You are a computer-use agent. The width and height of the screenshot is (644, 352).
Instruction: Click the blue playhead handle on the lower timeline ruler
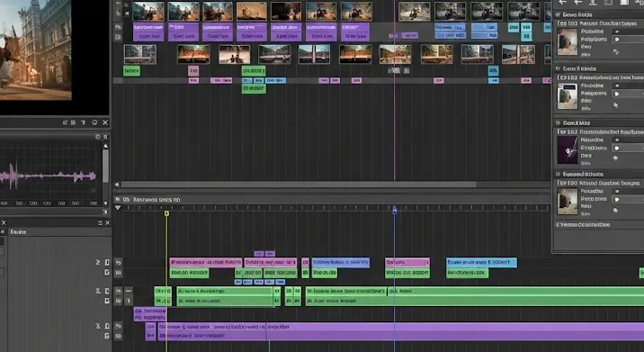click(x=394, y=210)
